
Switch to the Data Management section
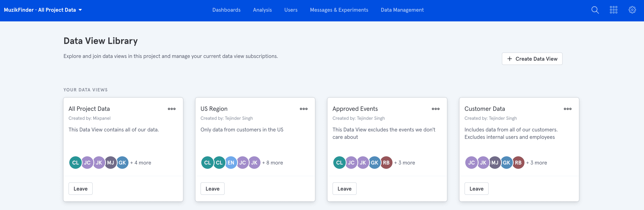(x=402, y=10)
